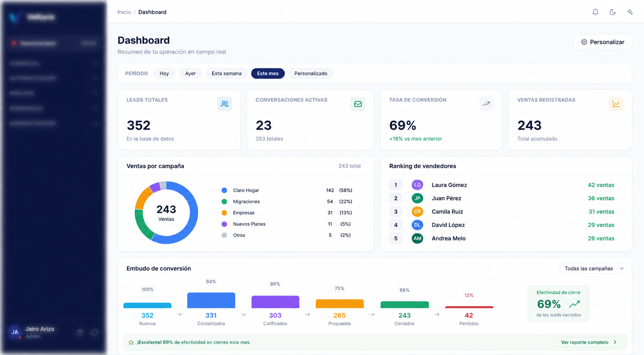Click the AM avatar of Andrea Melo
Screen dimensions: 644x355
pos(417,238)
